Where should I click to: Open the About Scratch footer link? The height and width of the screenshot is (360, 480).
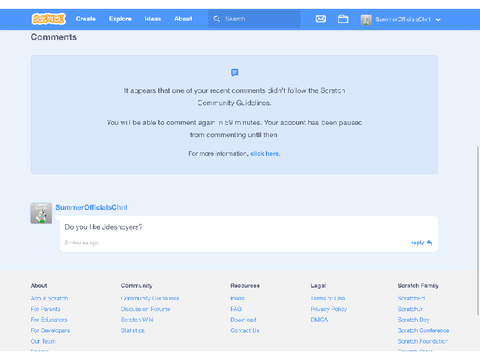[49, 298]
